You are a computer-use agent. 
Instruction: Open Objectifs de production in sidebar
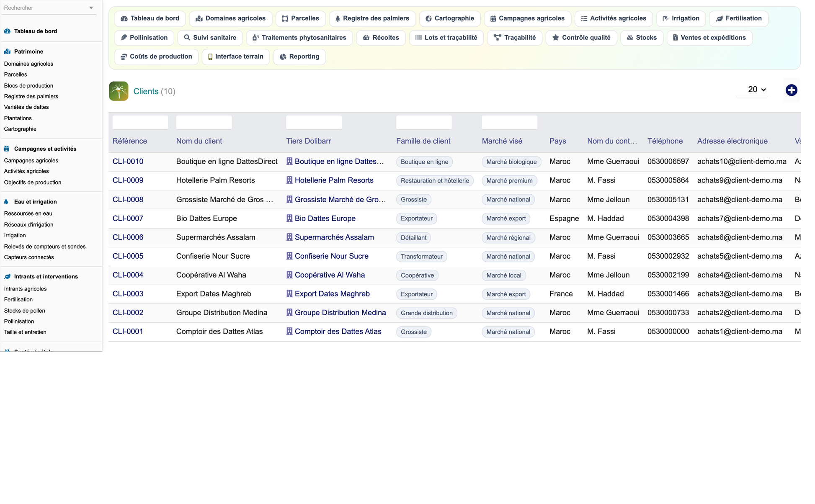coord(33,183)
